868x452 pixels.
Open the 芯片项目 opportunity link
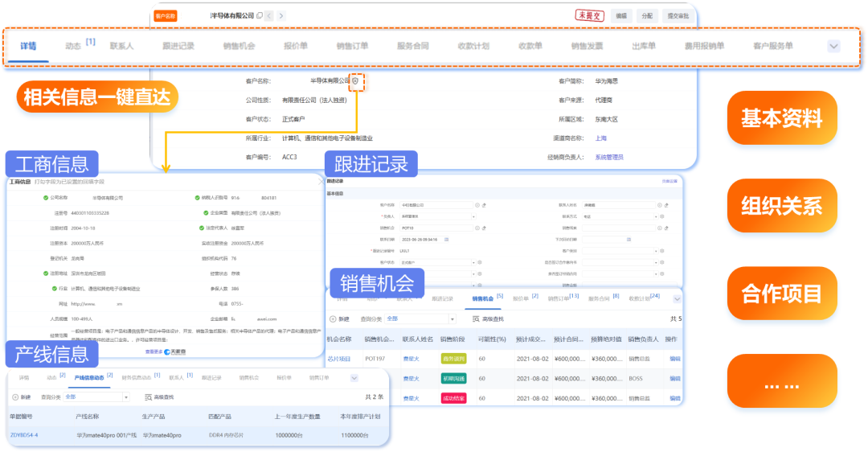coord(339,359)
